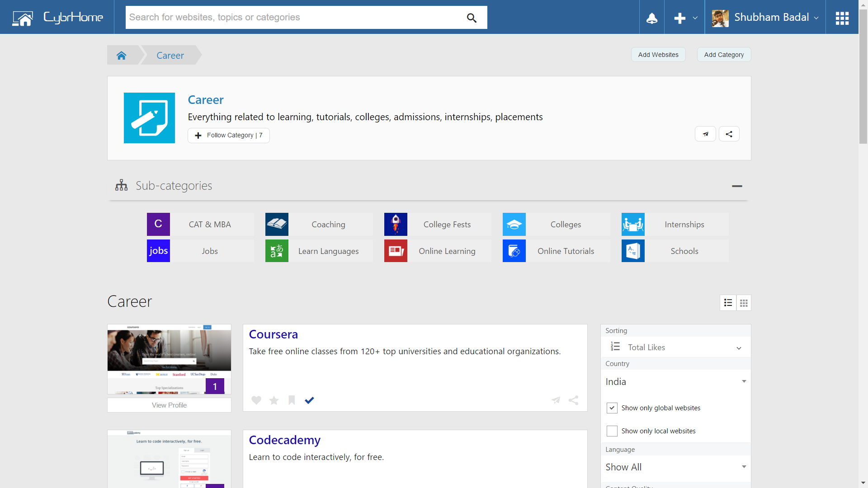Open the Coursera screenshot thumbnail
Screen dimensions: 868x488
169,359
